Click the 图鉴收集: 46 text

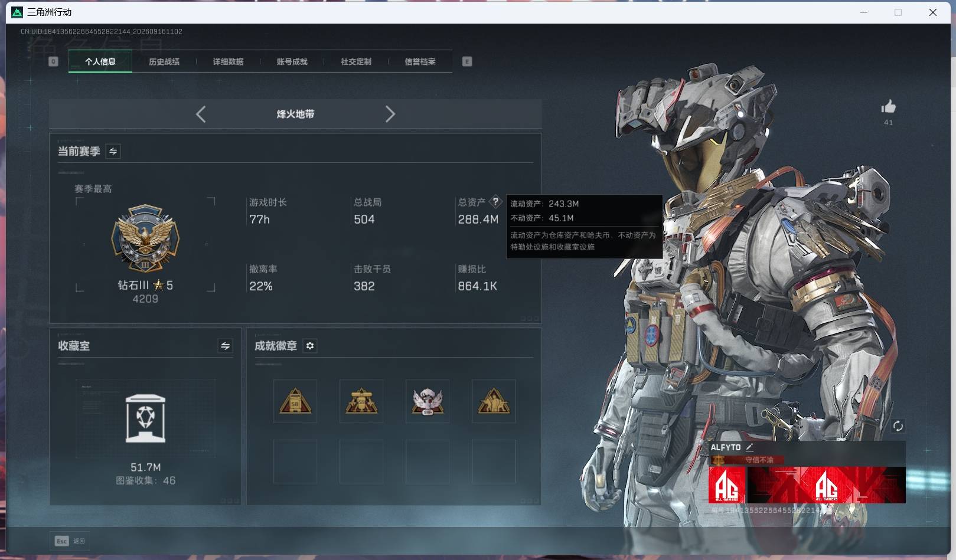pos(146,481)
